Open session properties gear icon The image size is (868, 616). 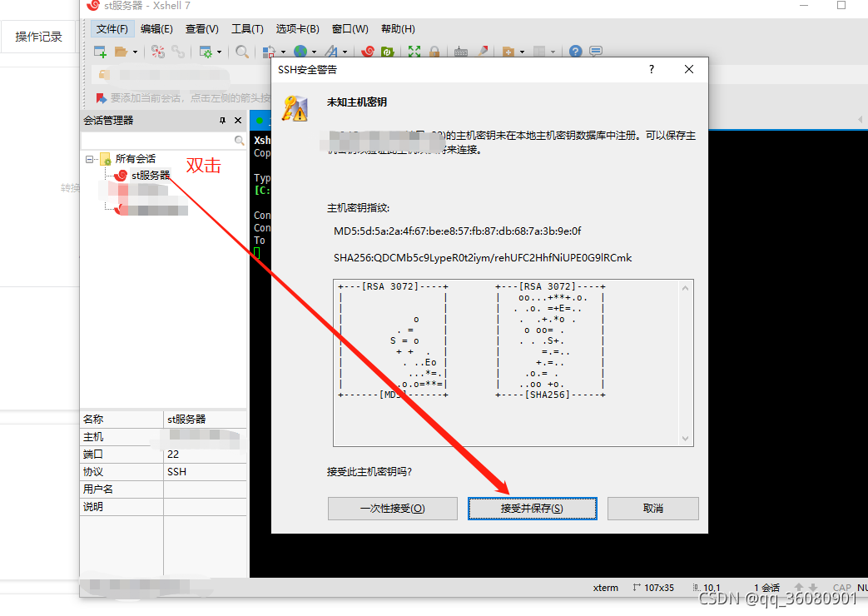click(x=206, y=52)
